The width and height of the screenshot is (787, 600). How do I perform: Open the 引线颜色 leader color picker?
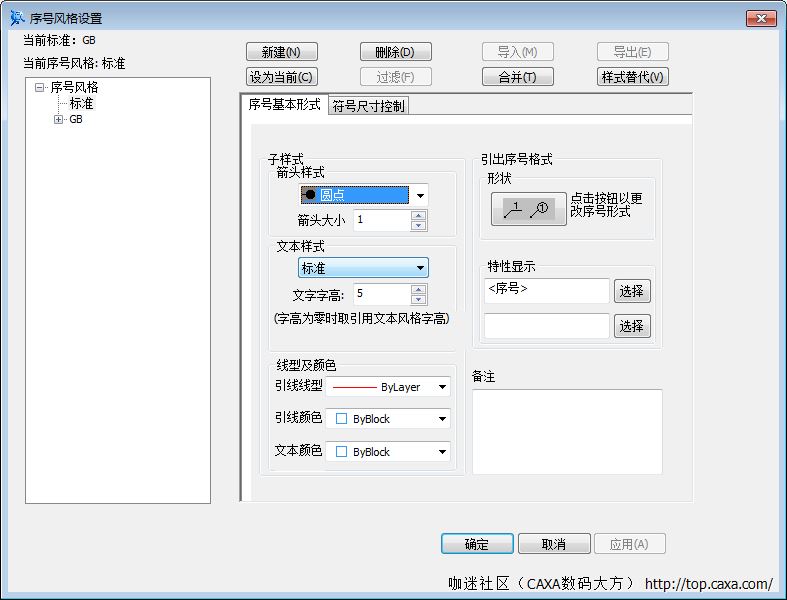pyautogui.click(x=442, y=420)
